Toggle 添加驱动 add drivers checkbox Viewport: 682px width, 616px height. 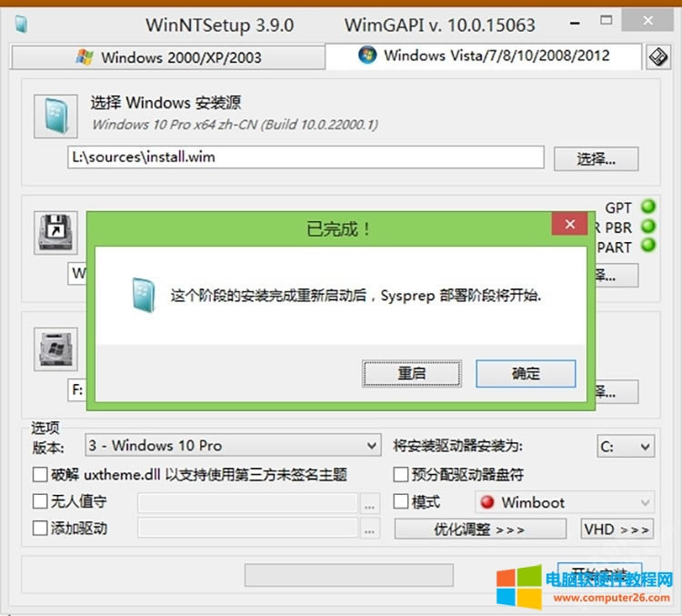[x=40, y=528]
